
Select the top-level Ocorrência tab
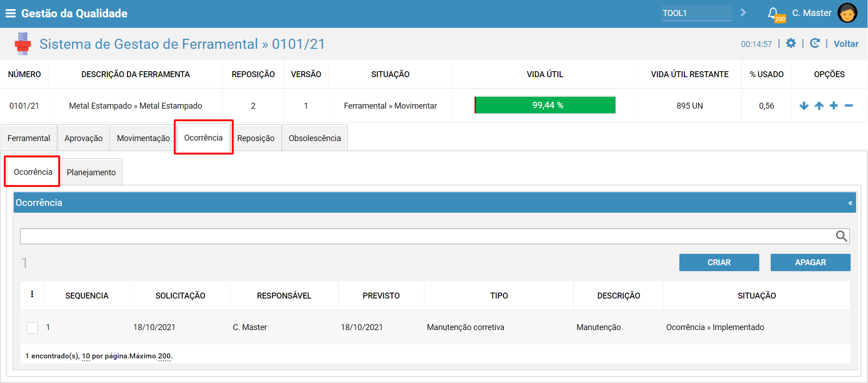click(x=203, y=137)
